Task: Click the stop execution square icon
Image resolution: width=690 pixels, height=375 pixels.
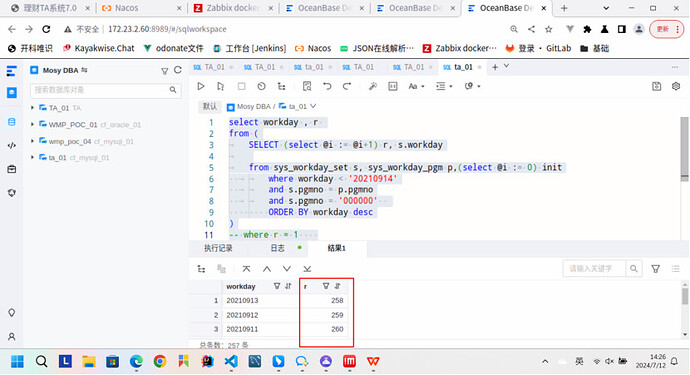Action: [242, 86]
